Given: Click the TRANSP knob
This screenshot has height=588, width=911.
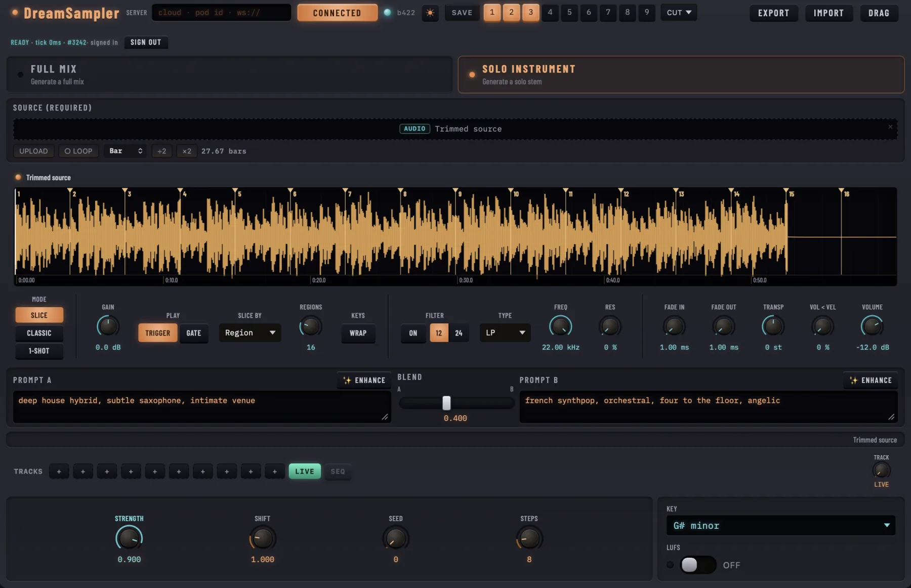Looking at the screenshot, I should point(773,326).
